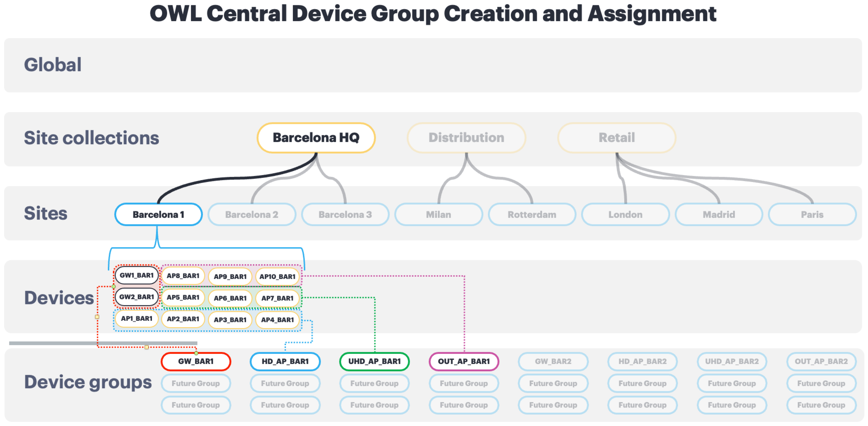Select access point AP5_BAR1
The image size is (868, 426).
183,298
